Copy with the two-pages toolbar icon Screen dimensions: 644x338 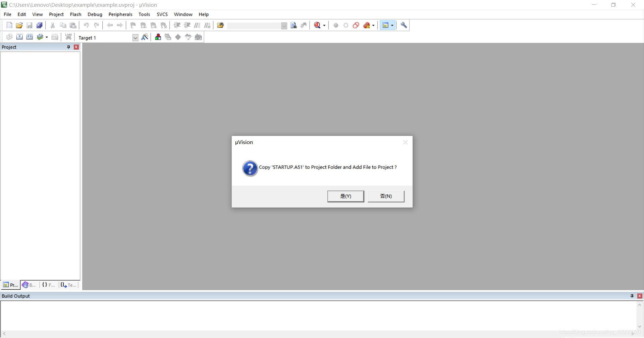tap(63, 25)
